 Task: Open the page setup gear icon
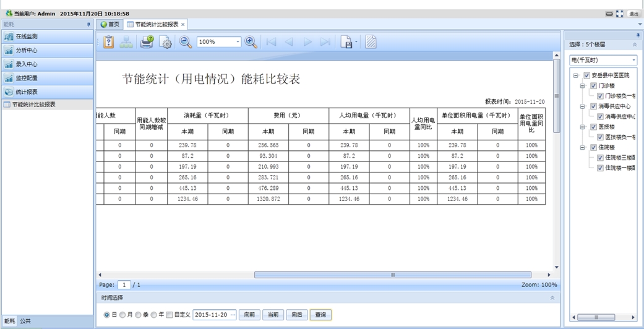point(166,42)
